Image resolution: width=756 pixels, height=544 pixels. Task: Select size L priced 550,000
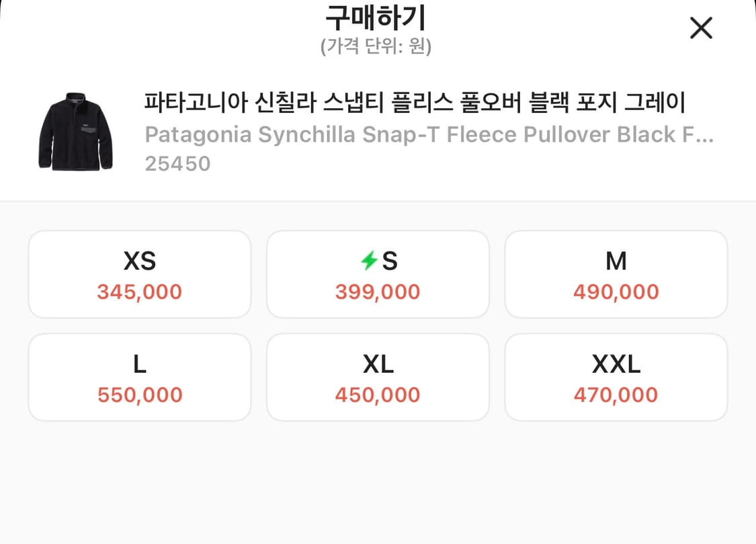click(139, 377)
